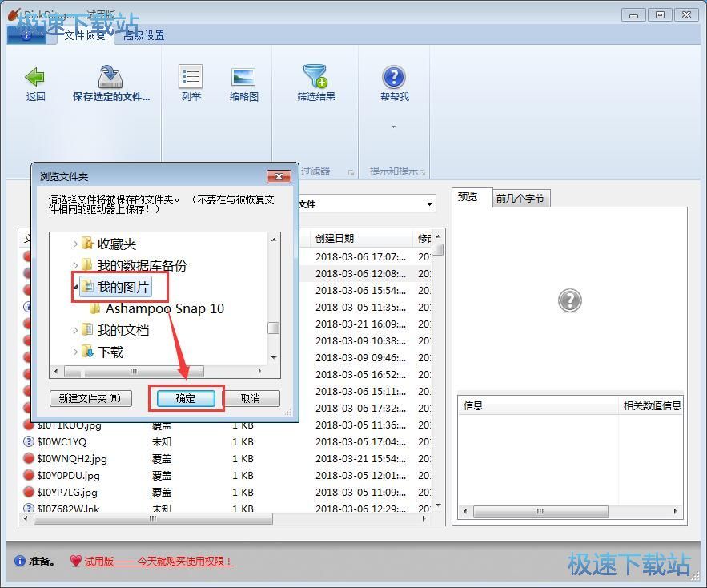Click folder tree scroll up arrow
707x588 pixels.
(x=274, y=240)
